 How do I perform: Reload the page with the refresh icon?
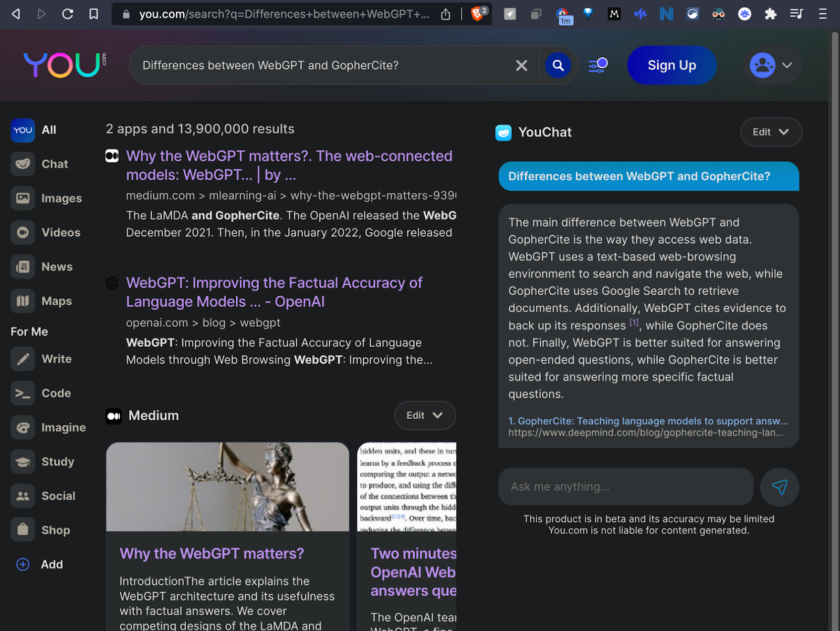point(68,14)
